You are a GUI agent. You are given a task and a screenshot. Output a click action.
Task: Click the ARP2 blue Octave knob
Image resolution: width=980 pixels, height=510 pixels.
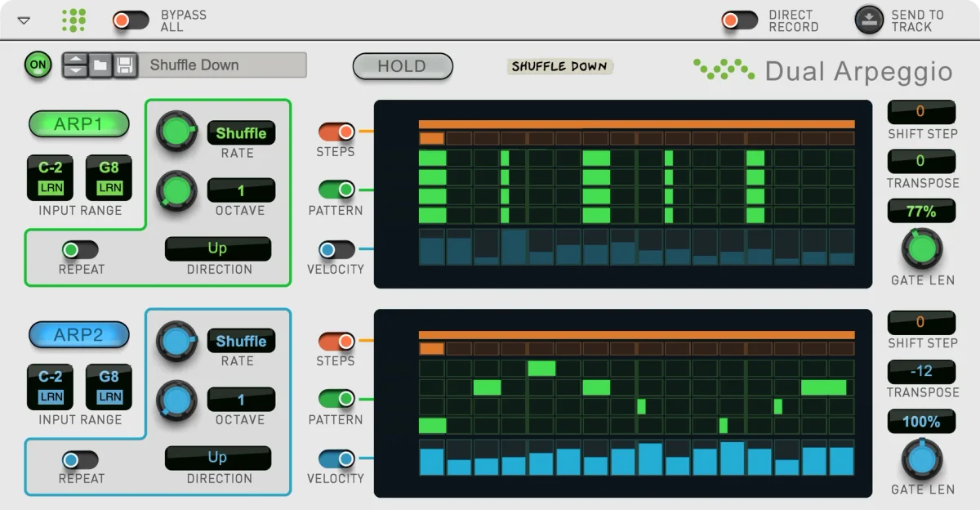pos(176,400)
